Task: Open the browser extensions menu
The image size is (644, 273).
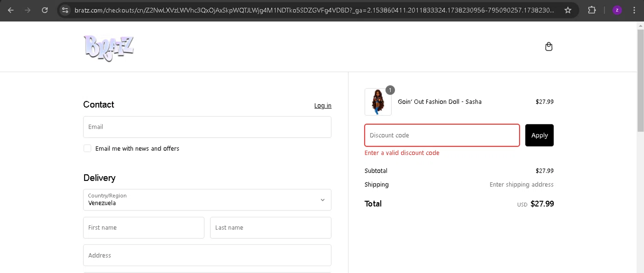Action: coord(592,10)
